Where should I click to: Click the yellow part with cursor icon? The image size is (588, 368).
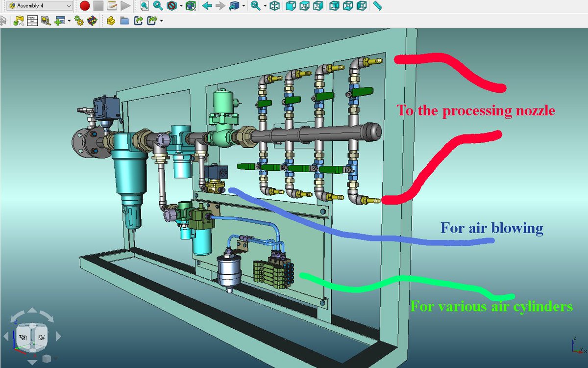(x=19, y=21)
